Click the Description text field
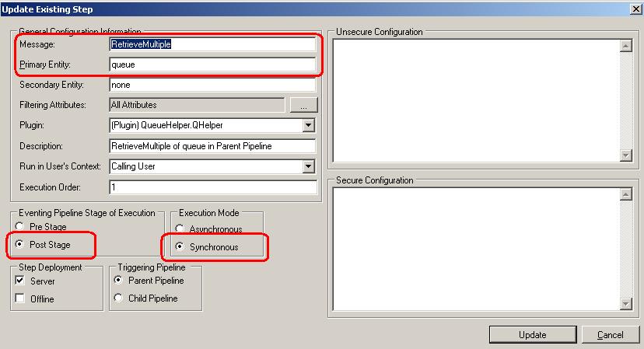The height and width of the screenshot is (349, 644). pyautogui.click(x=213, y=146)
